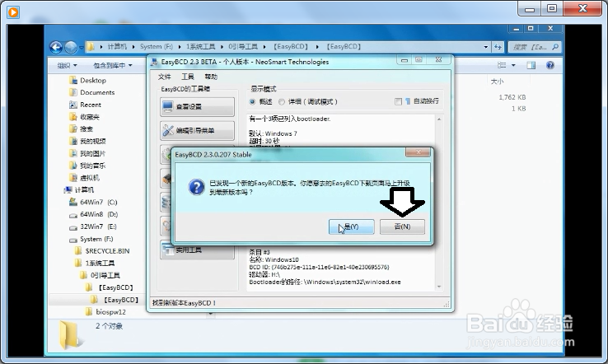The image size is (608, 364).
Task: Open the 工具 menu in EasyBCD
Action: click(x=188, y=77)
